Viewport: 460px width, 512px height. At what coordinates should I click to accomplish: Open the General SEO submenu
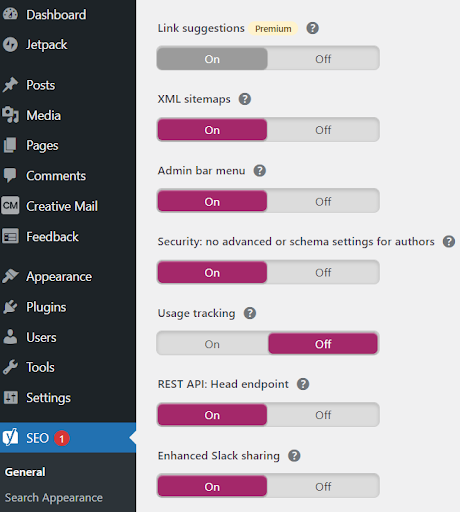click(x=25, y=472)
